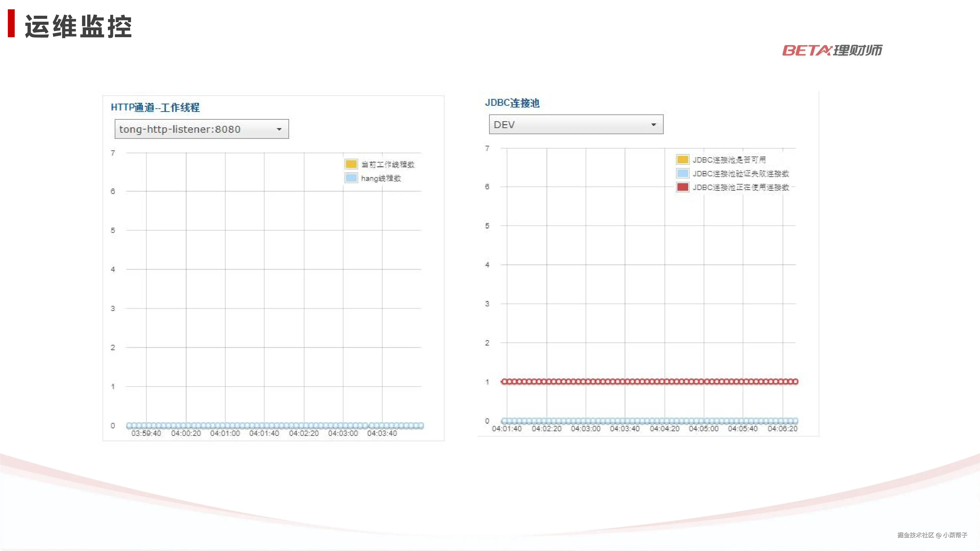This screenshot has height=551, width=980.
Task: Click the yellow JDBC pool availability swatch
Action: (x=683, y=159)
